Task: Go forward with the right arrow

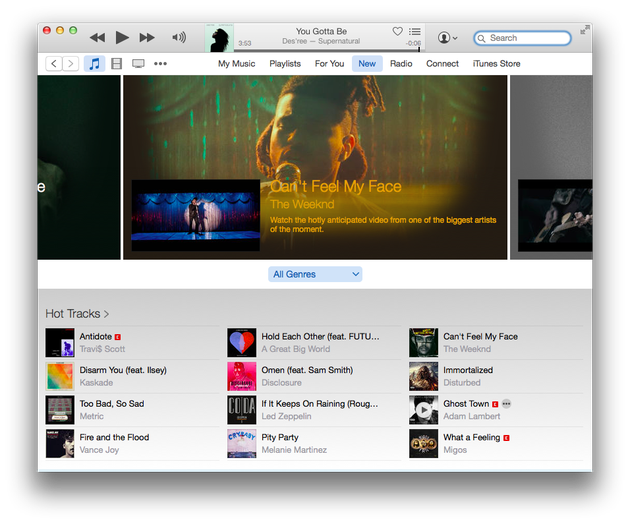Action: (71, 63)
